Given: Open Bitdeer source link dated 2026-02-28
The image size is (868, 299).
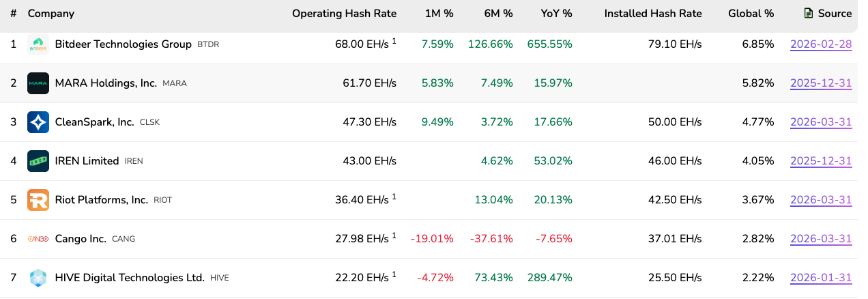Looking at the screenshot, I should pos(821,44).
